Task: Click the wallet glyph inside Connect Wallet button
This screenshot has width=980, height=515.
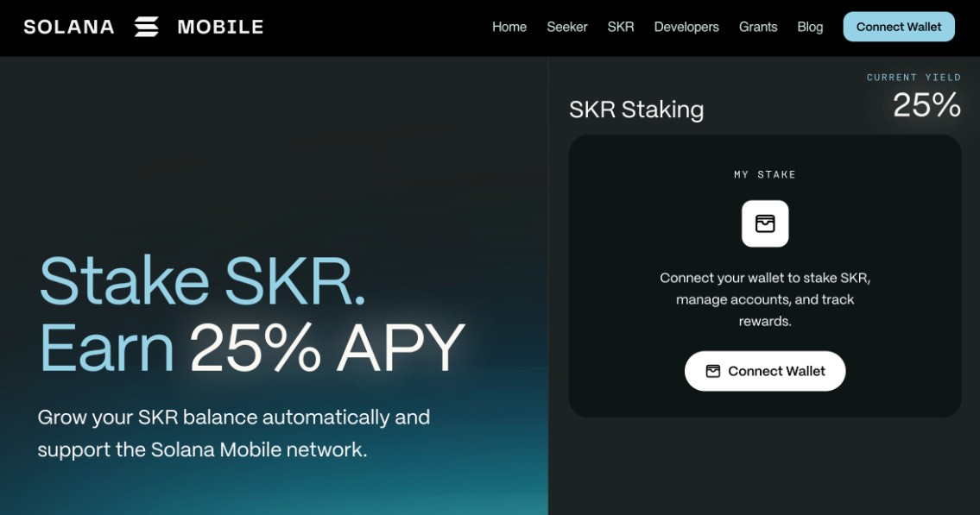Action: 714,370
